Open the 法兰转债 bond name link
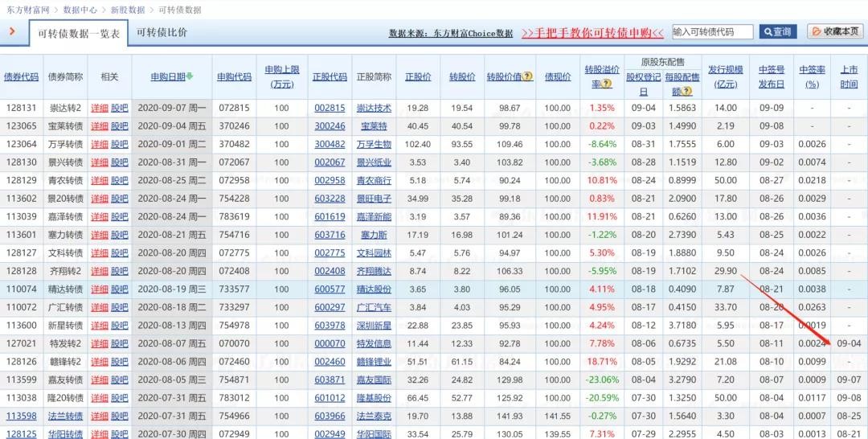The image size is (868, 439). click(x=65, y=416)
